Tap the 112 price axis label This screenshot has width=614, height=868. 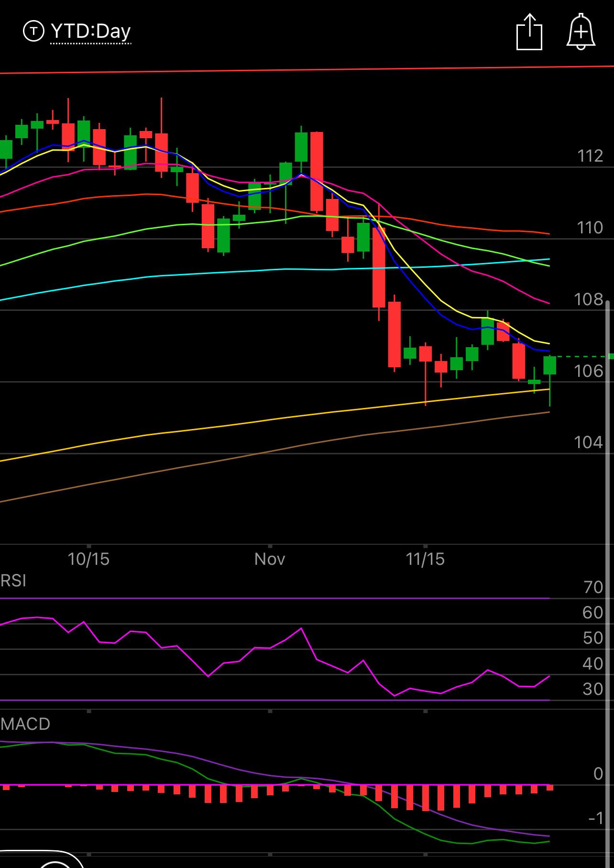(590, 156)
